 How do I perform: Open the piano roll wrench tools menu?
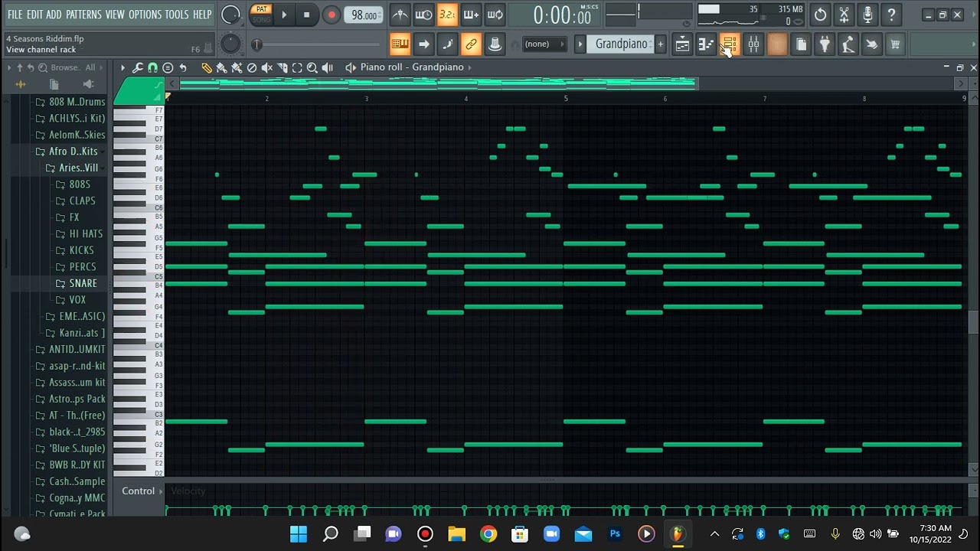(138, 67)
